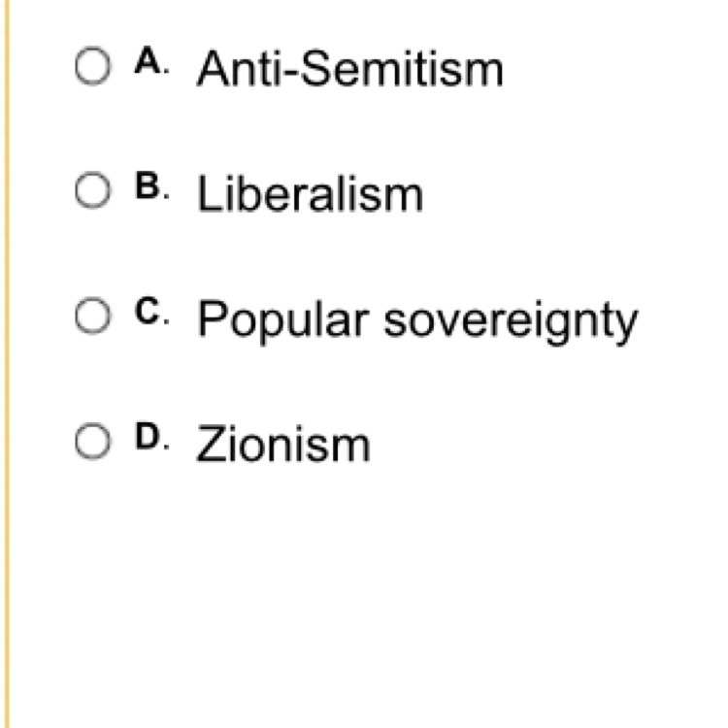
Task: Click the Zionism answer text
Action: tap(283, 445)
